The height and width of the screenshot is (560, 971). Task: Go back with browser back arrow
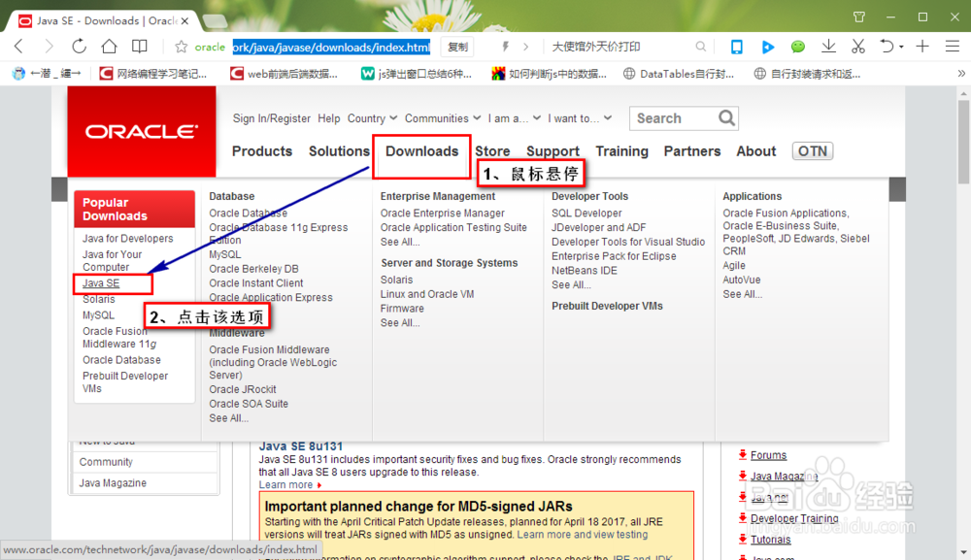tap(18, 47)
